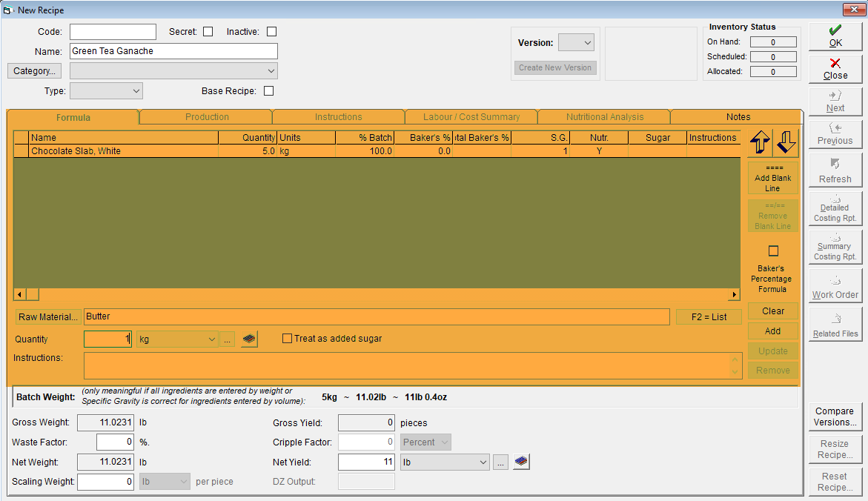Enable the Base Recipe checkbox
This screenshot has width=868, height=501.
(x=269, y=91)
